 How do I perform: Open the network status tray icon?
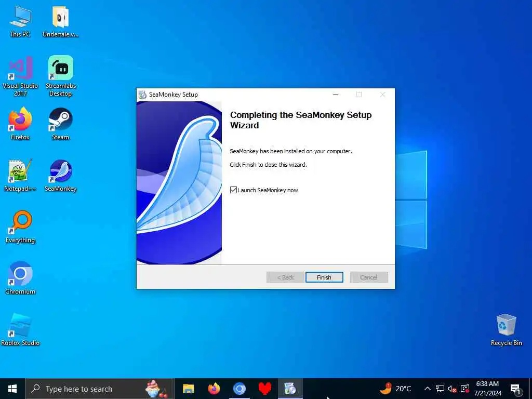440,389
